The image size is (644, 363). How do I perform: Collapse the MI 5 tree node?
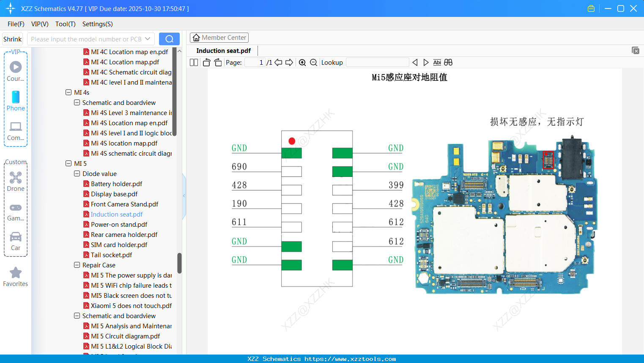tap(69, 164)
